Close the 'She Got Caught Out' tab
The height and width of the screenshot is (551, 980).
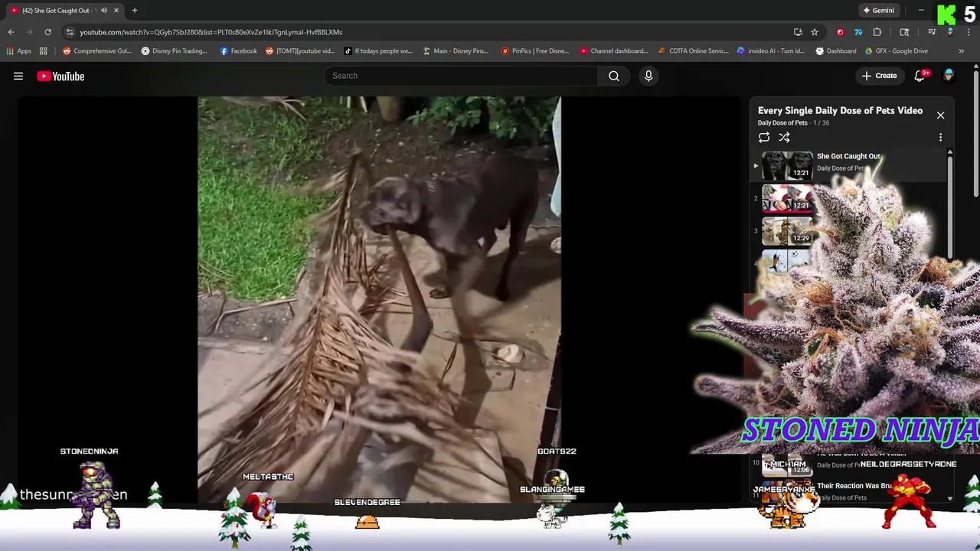click(116, 11)
